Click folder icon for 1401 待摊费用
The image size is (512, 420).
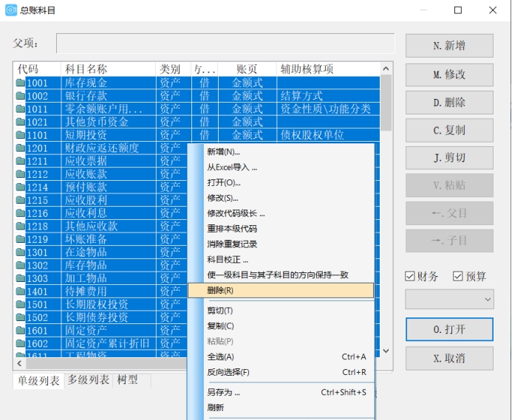tap(21, 292)
